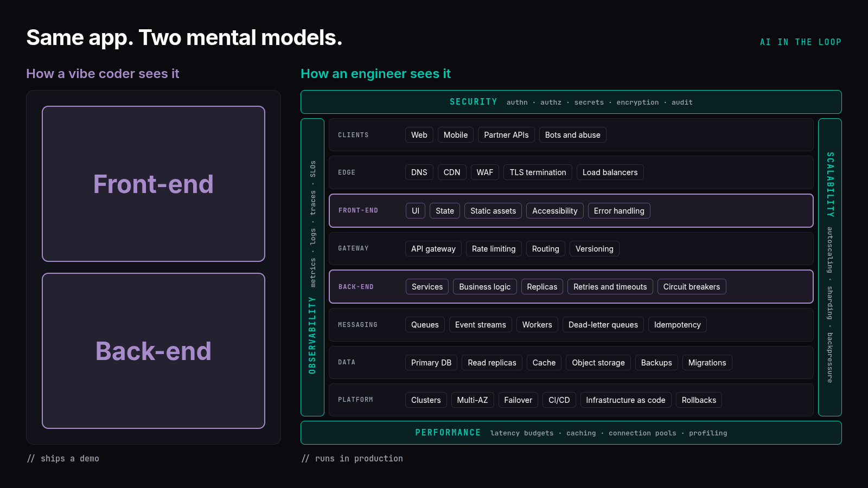This screenshot has width=868, height=488.
Task: Click the Queues chip in Messaging row
Action: click(425, 325)
